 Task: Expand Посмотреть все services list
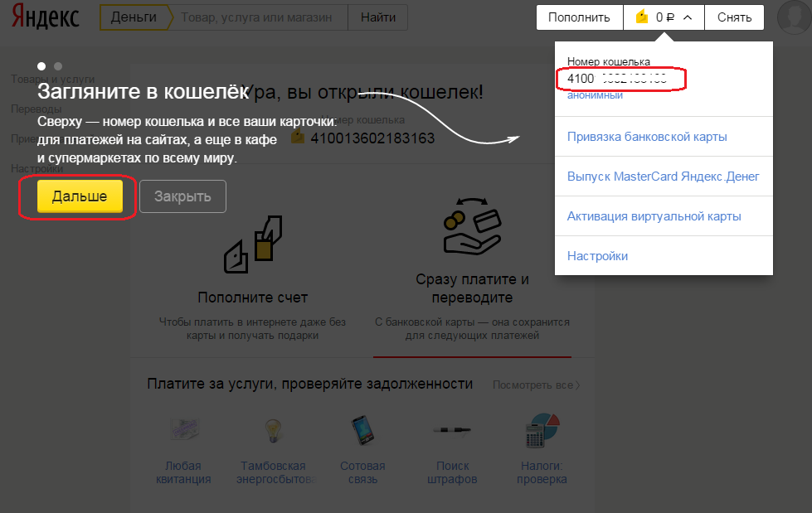536,385
